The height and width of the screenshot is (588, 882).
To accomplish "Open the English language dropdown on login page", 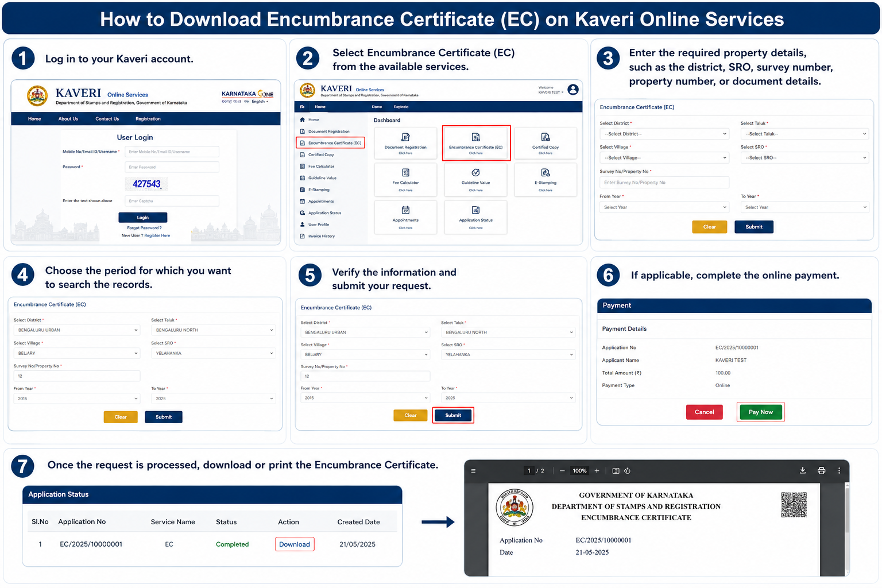I will tap(260, 102).
